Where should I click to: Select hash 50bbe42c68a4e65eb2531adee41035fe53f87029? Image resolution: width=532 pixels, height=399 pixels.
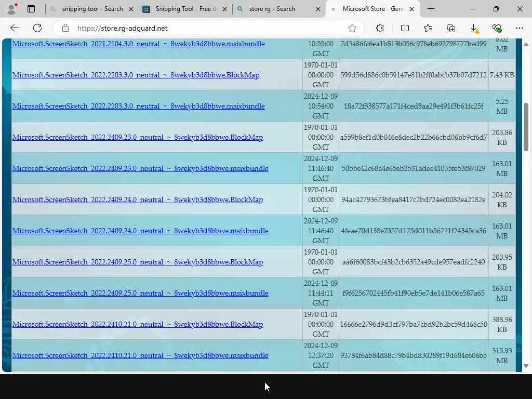point(413,169)
